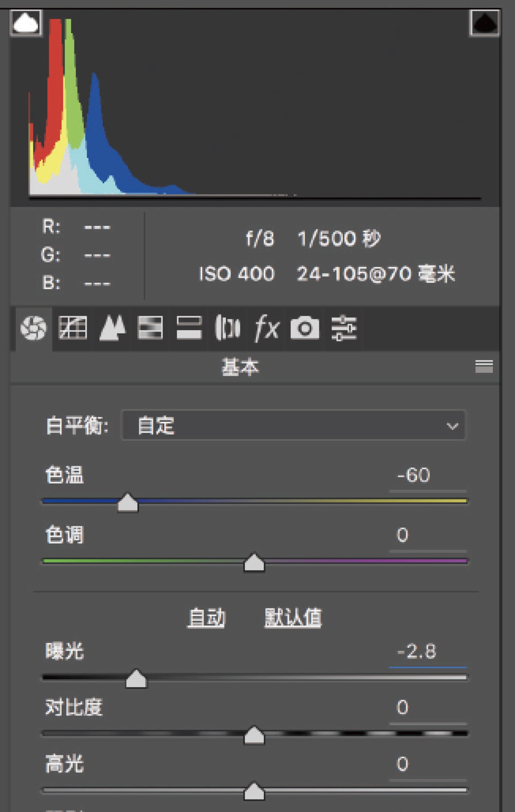
Task: Toggle the highlight clipping warning in histogram
Action: (x=485, y=23)
